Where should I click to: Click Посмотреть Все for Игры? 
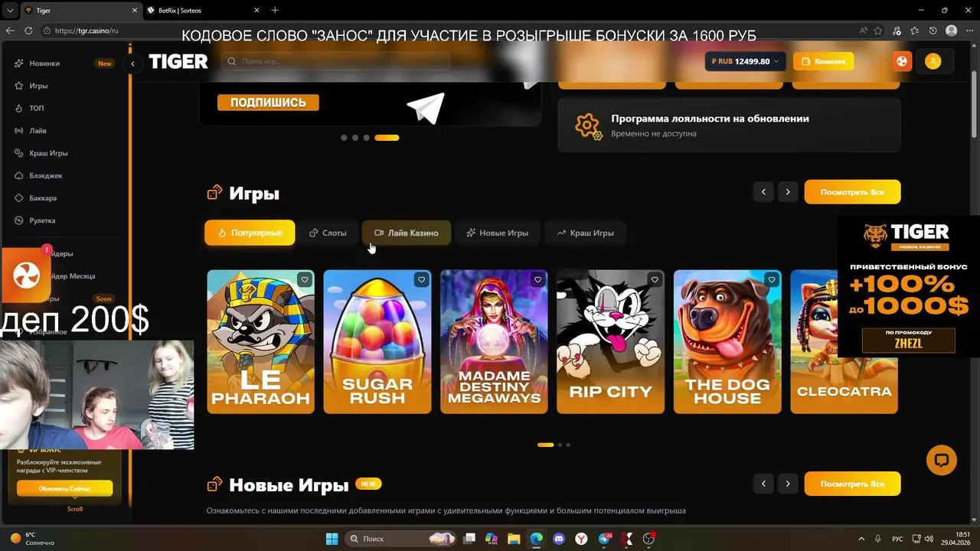pyautogui.click(x=852, y=192)
